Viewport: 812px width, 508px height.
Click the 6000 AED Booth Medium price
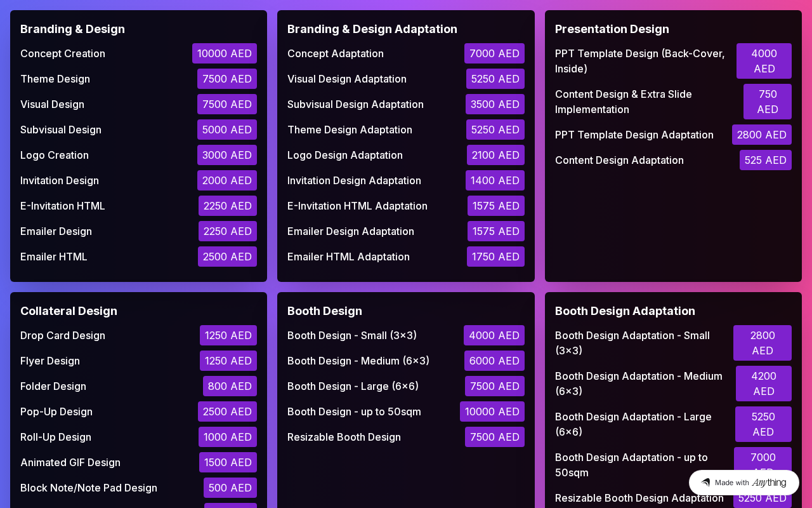pos(494,361)
